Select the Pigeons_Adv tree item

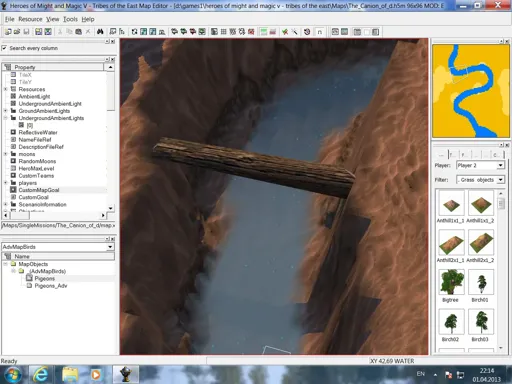(x=51, y=286)
